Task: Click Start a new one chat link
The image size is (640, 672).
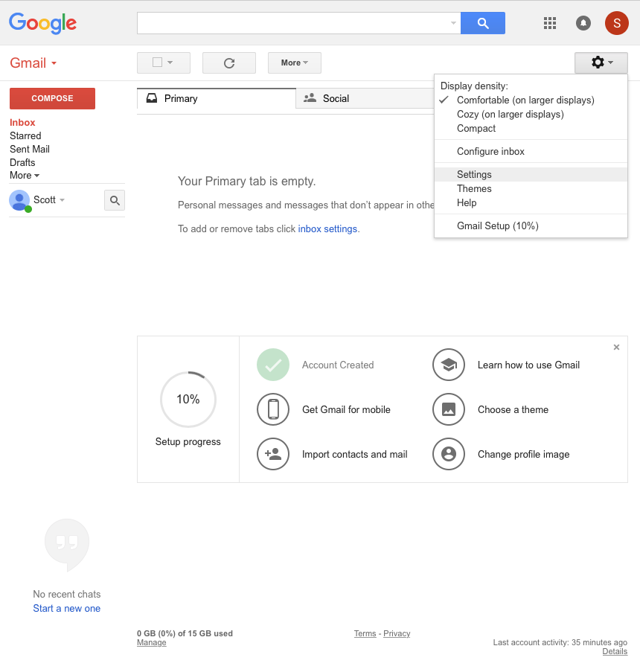Action: click(66, 609)
